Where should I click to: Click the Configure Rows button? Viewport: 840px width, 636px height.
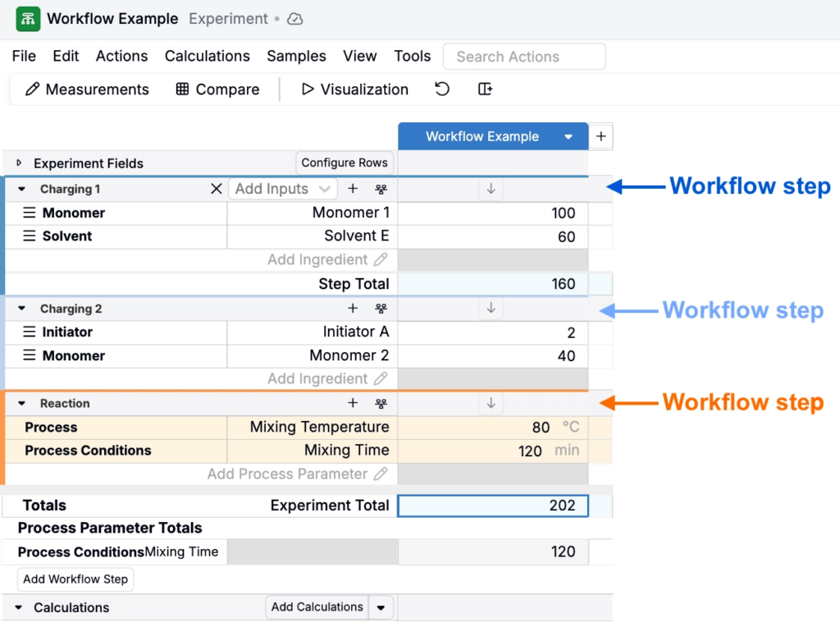point(345,162)
